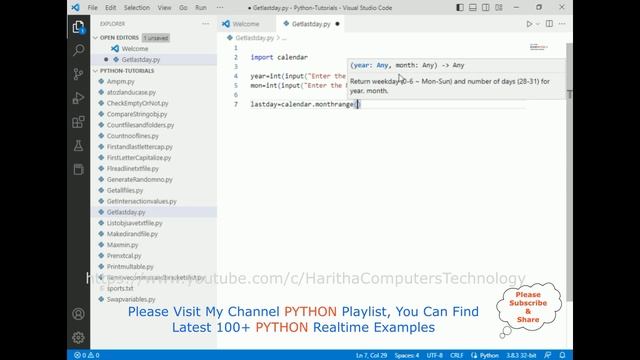Open GetIntersectionvalues.py file
This screenshot has height=360, width=640.
click(x=142, y=201)
